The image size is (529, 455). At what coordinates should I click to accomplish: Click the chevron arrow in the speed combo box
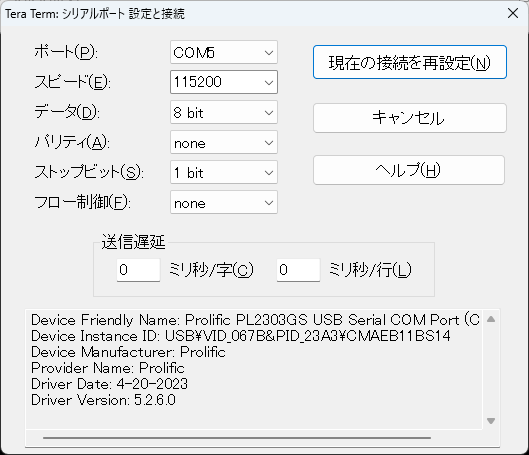tap(269, 82)
